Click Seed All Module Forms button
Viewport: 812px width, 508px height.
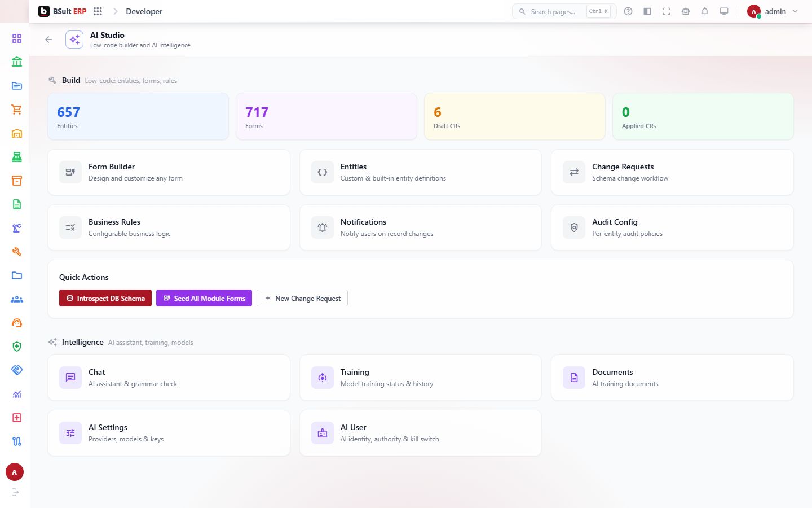click(x=204, y=298)
